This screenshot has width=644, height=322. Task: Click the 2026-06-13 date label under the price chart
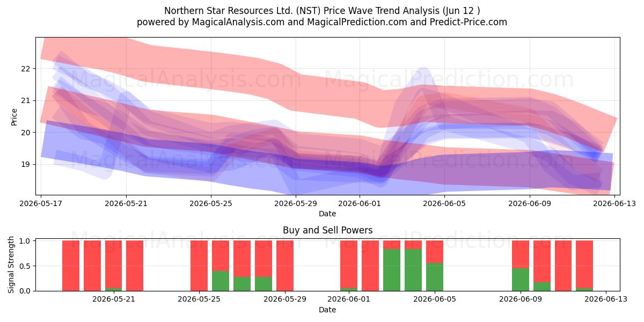pos(614,203)
